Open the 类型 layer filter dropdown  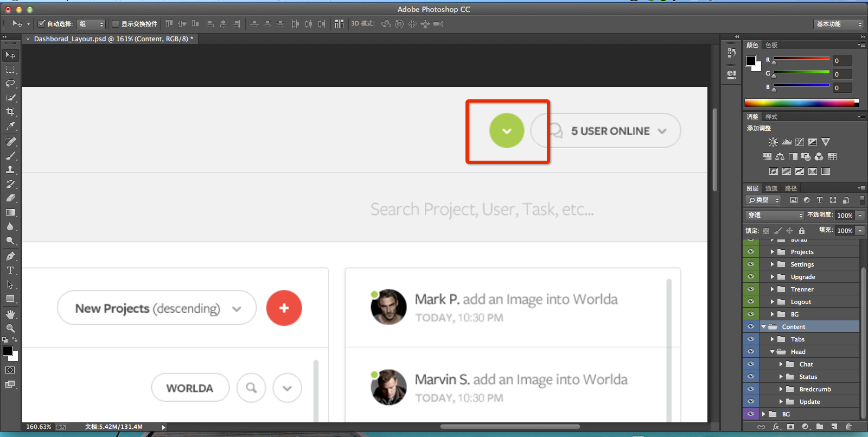(763, 200)
